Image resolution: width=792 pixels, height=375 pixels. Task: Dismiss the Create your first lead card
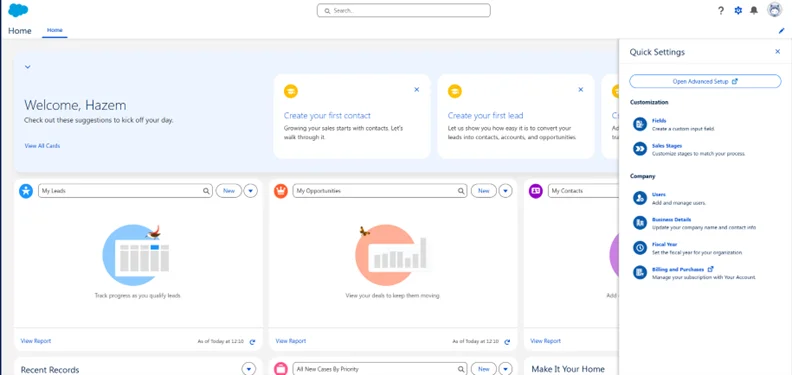point(580,89)
